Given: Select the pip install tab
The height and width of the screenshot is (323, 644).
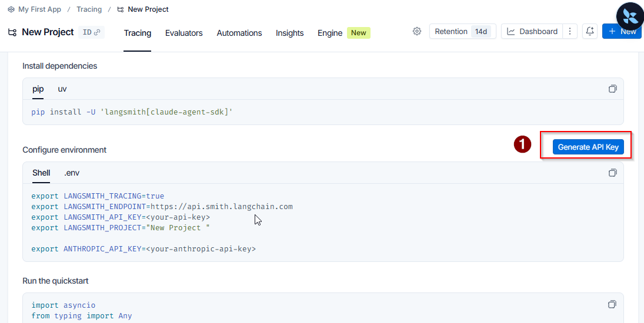Looking at the screenshot, I should click(38, 89).
